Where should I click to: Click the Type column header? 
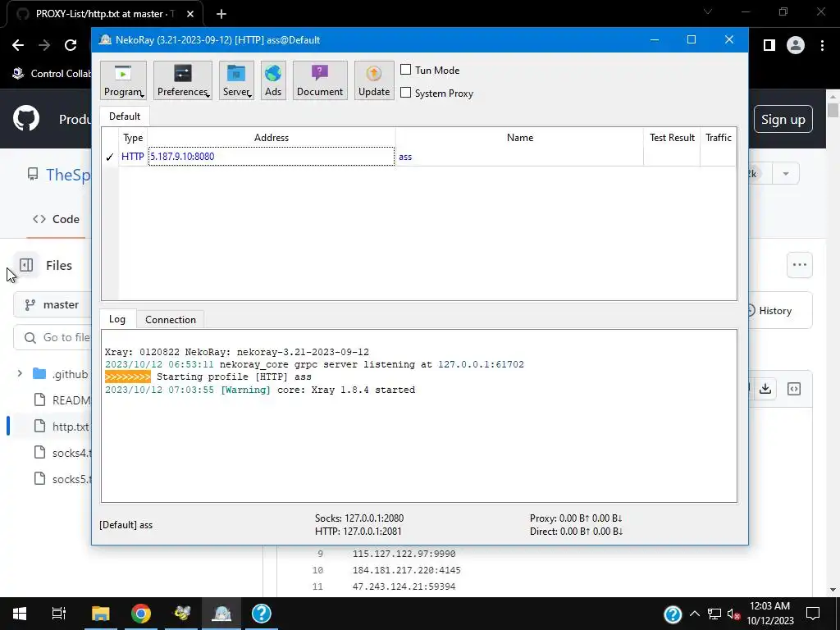coord(133,138)
